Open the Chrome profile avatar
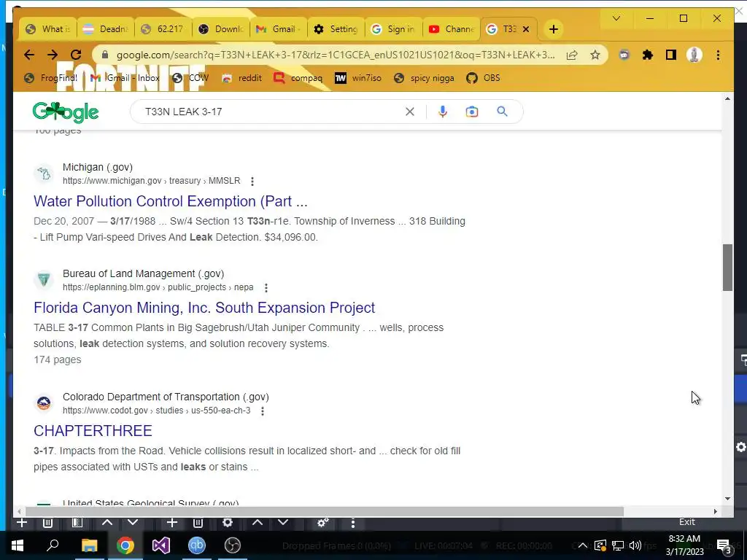Image resolution: width=747 pixels, height=560 pixels. point(694,55)
